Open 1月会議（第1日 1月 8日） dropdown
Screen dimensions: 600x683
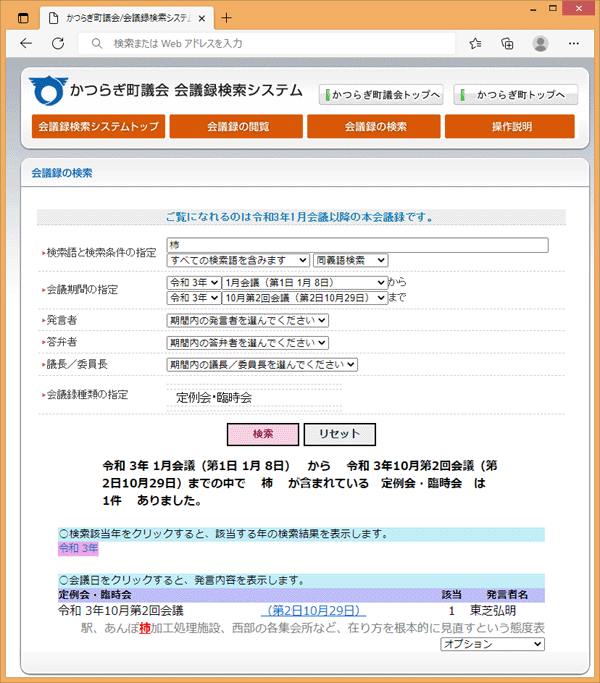(305, 283)
